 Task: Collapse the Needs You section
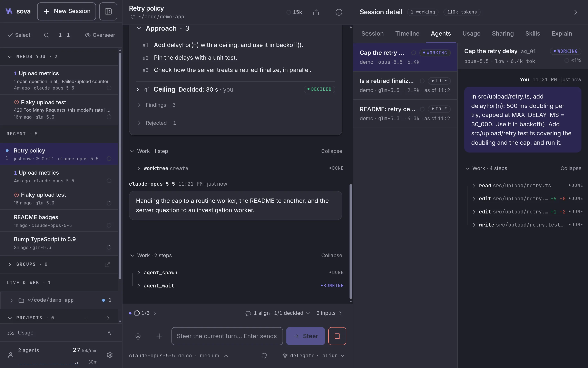pyautogui.click(x=10, y=57)
